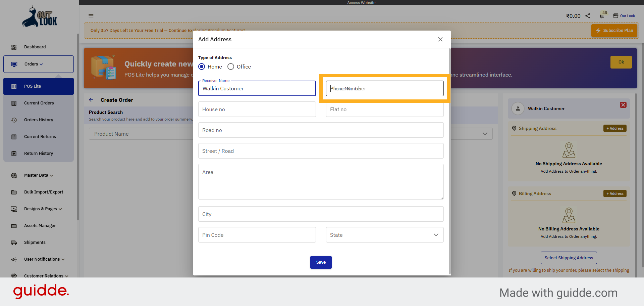
Task: Open the State dropdown
Action: (384, 235)
